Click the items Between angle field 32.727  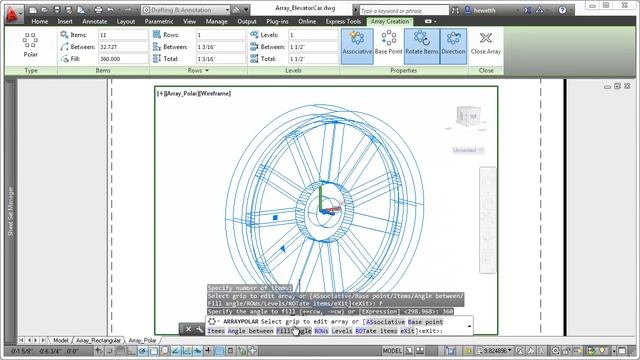click(123, 47)
